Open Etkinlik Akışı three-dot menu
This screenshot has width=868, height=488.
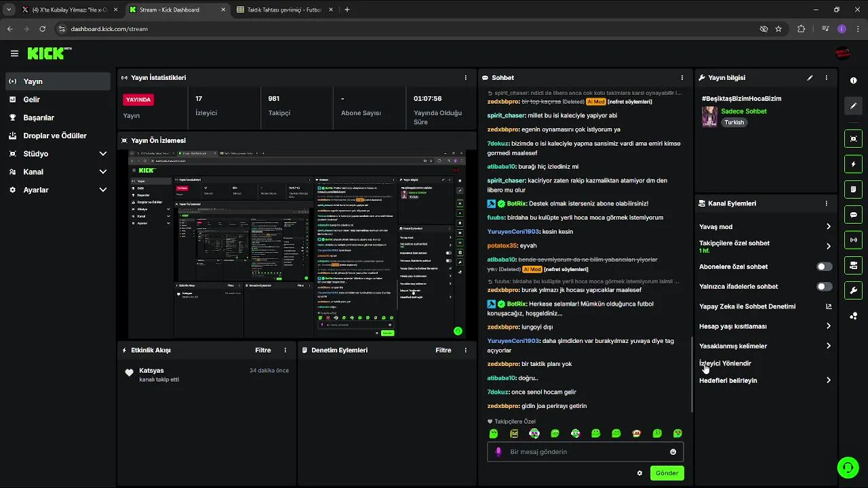click(285, 350)
